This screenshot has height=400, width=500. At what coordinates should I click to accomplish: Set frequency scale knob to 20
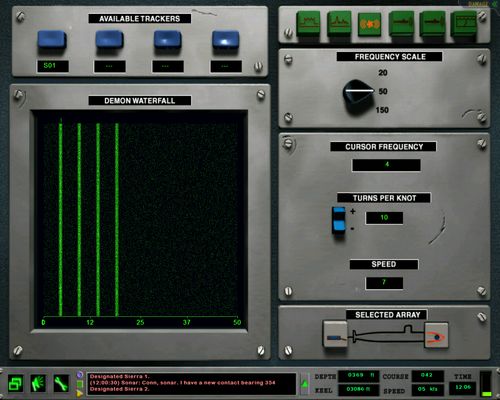pos(383,73)
